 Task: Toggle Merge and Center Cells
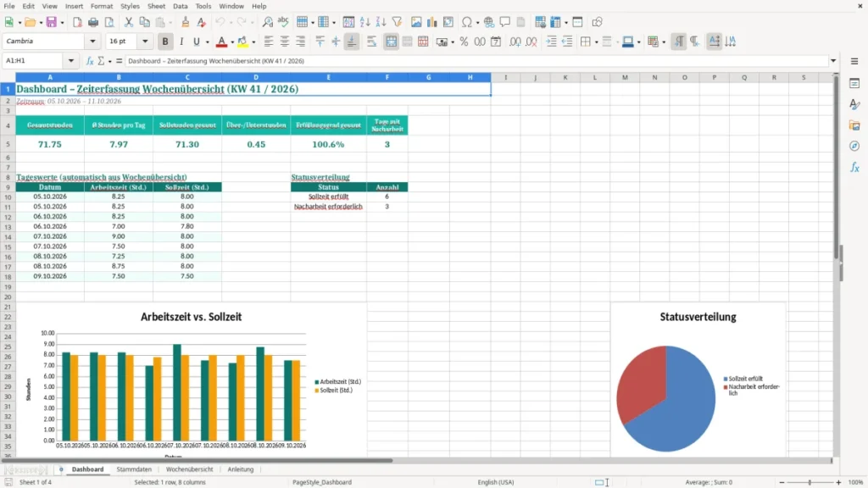(x=391, y=42)
